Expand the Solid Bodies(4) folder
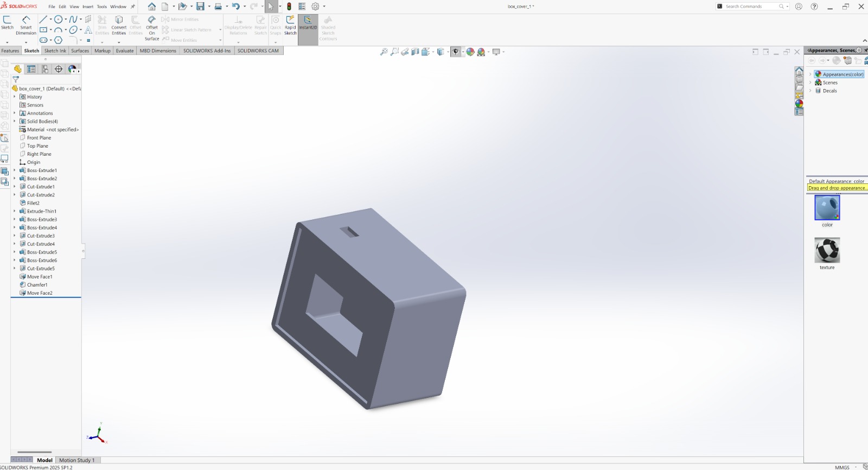 click(15, 122)
